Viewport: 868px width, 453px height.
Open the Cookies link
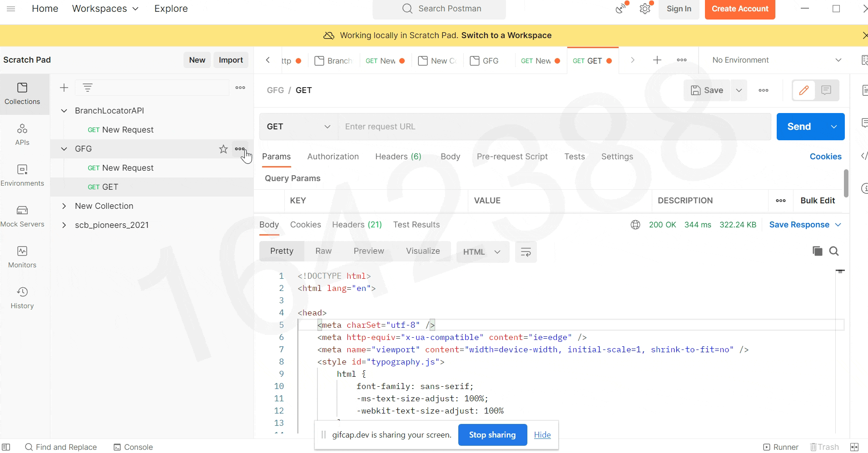[x=825, y=157]
